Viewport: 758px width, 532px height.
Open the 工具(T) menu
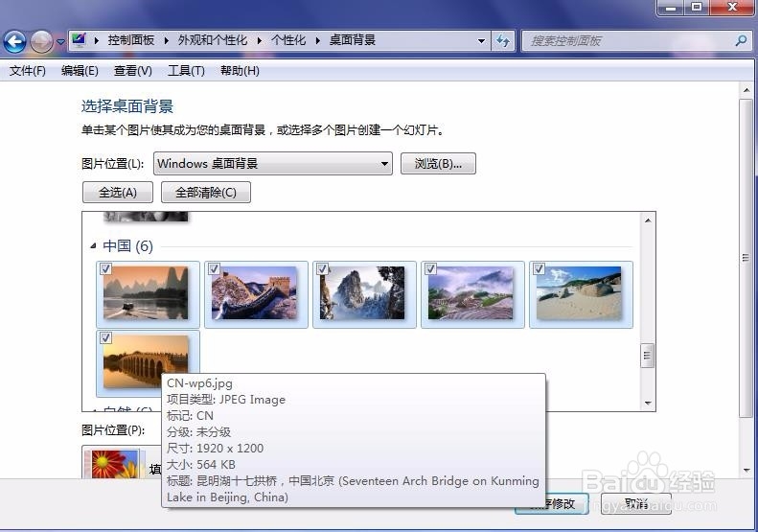[186, 71]
